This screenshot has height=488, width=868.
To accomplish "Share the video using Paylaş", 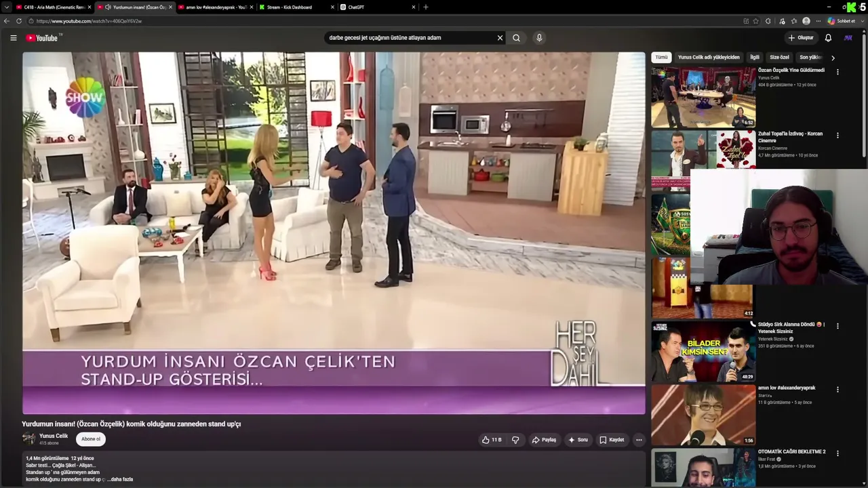I will coord(544,440).
